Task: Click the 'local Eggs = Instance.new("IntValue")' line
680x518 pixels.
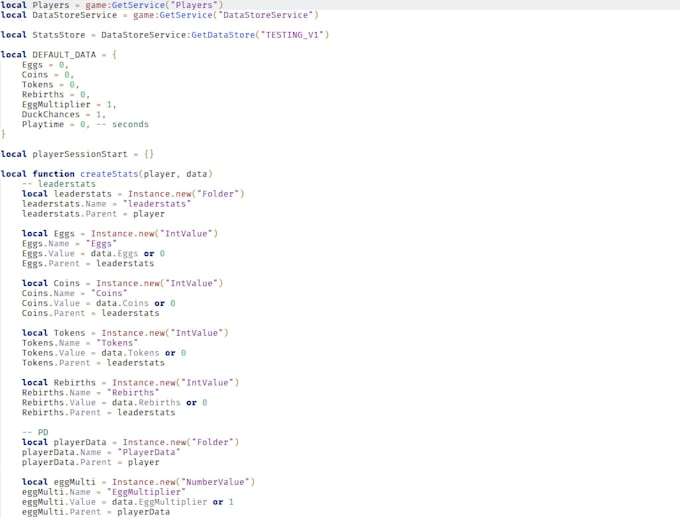Action: 120,234
